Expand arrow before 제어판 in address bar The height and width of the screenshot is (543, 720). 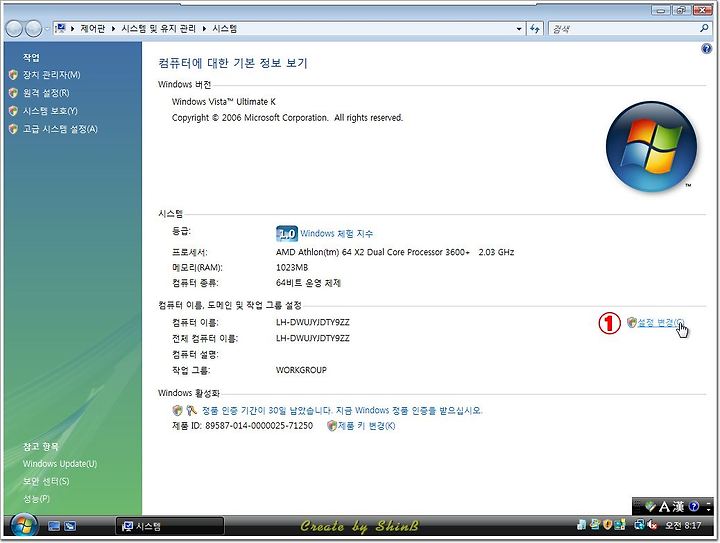point(73,28)
